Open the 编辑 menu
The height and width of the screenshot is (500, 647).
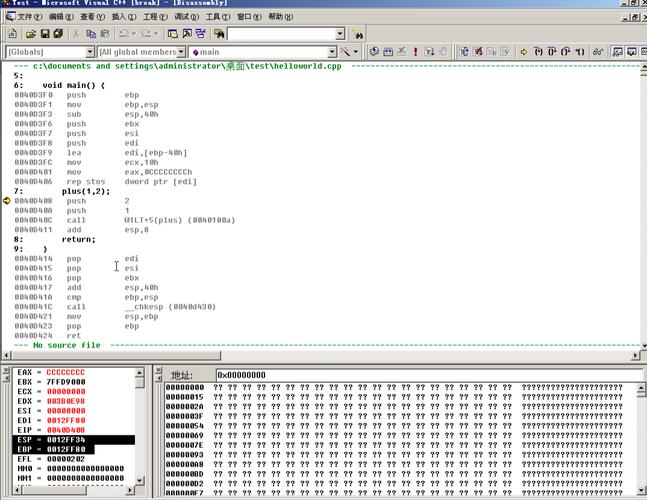point(61,17)
